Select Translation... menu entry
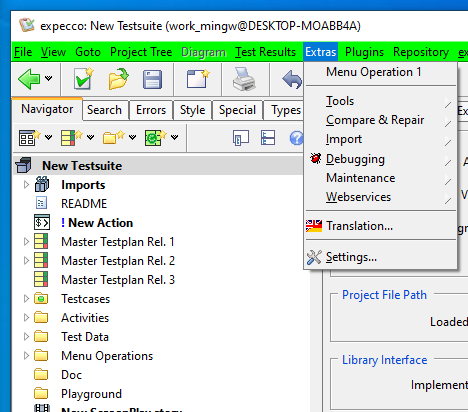The width and height of the screenshot is (468, 412). point(380,226)
